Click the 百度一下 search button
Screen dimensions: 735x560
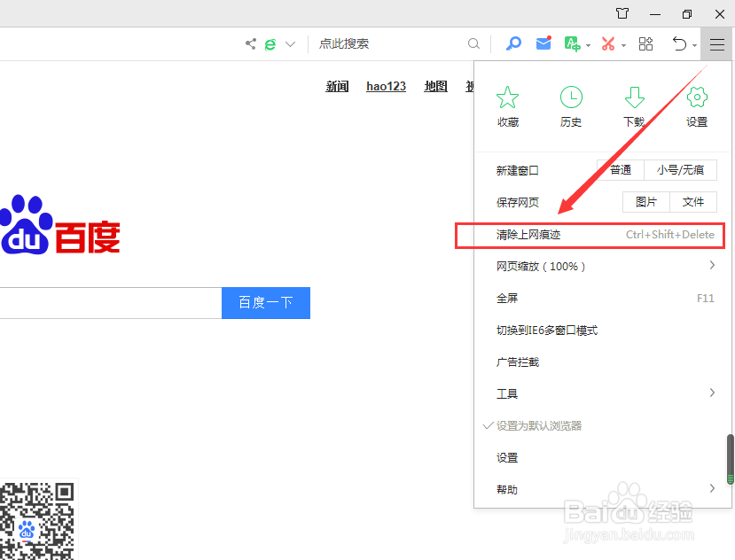pos(265,302)
